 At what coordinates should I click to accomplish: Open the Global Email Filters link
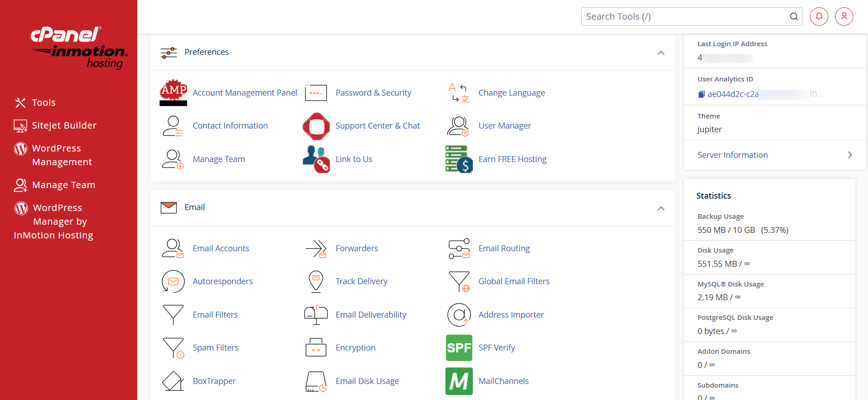coord(514,281)
